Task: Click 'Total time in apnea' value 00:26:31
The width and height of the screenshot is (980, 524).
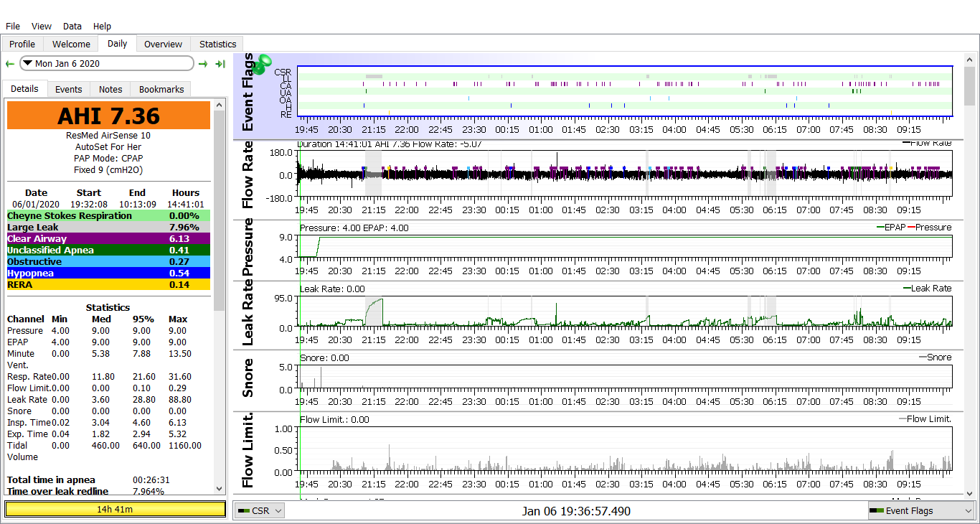Action: tap(151, 480)
